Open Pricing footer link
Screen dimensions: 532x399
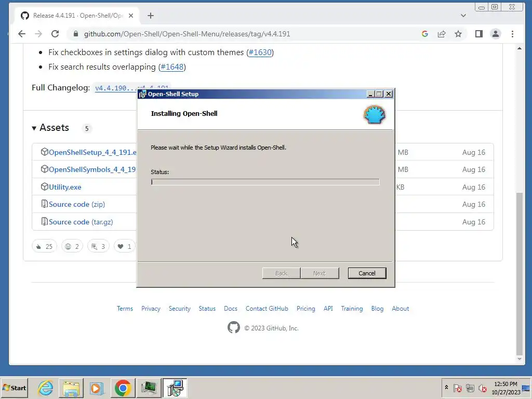pos(305,309)
